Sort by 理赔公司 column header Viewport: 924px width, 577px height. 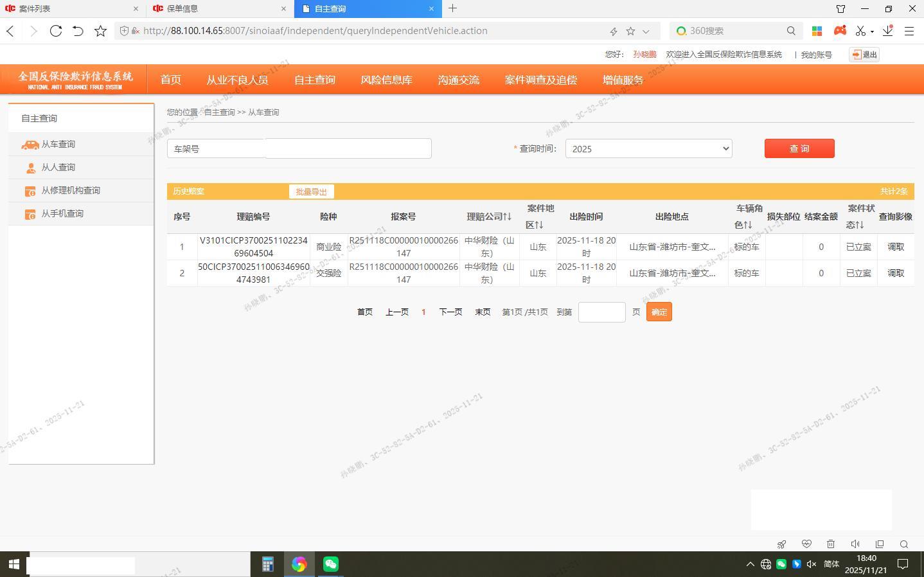[x=489, y=217]
